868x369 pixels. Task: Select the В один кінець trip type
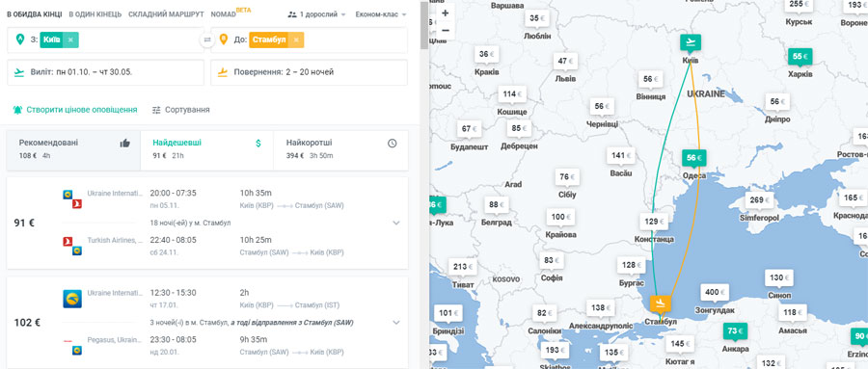[95, 14]
